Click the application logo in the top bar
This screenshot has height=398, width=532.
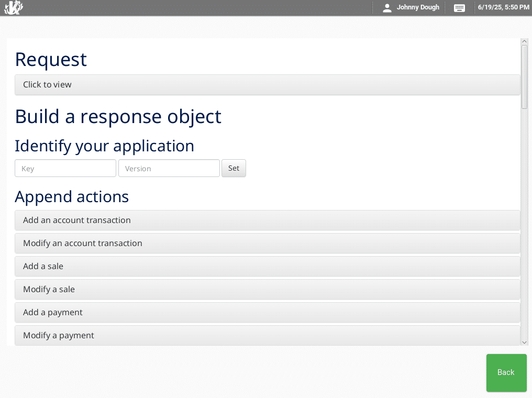(14, 7)
